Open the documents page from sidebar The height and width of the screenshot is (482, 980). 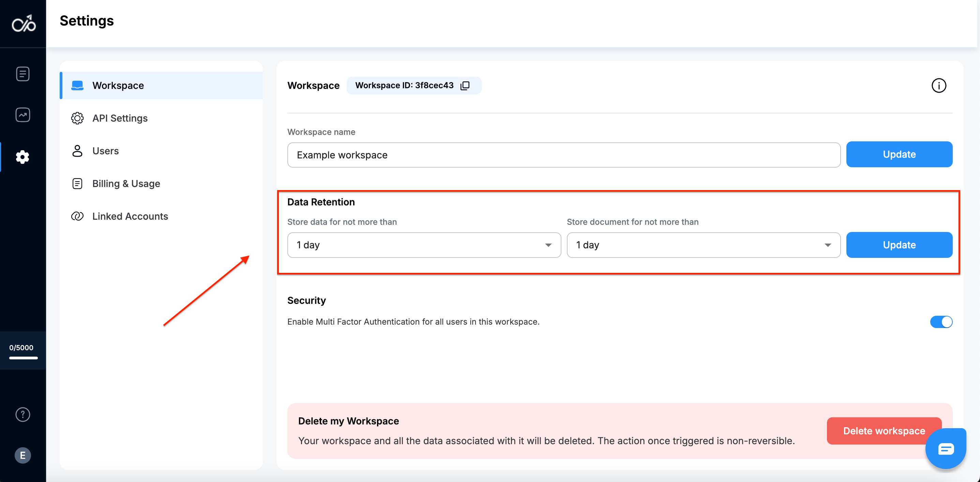tap(23, 74)
